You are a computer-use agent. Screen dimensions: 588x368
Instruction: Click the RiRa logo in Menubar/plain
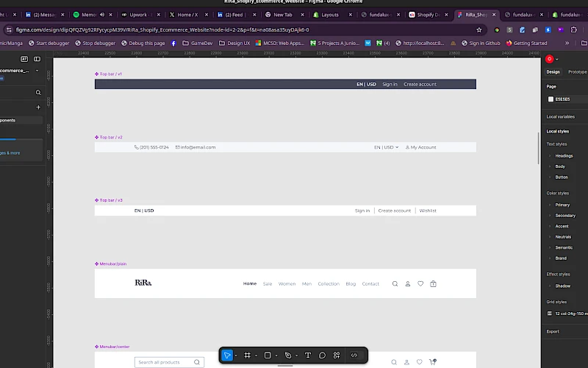coord(143,283)
